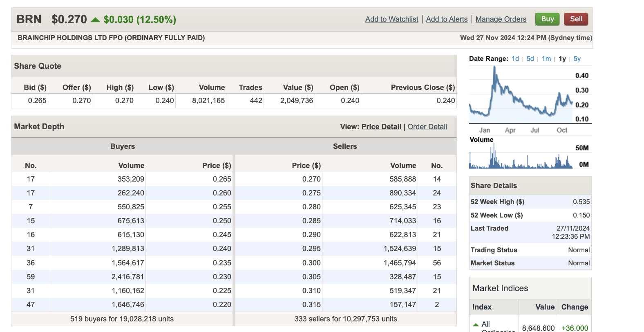Click seller volume 157,147
The image size is (644, 332).
[402, 305]
